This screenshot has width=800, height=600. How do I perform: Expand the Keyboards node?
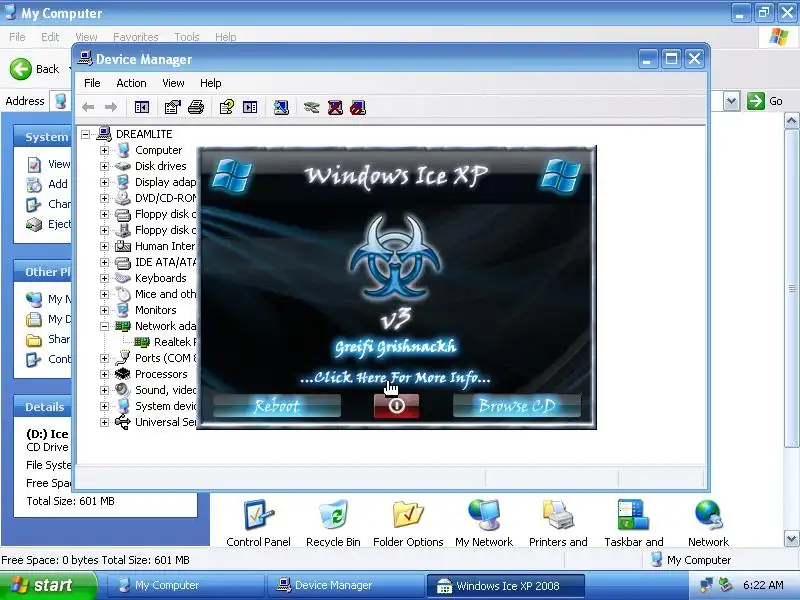[x=104, y=278]
